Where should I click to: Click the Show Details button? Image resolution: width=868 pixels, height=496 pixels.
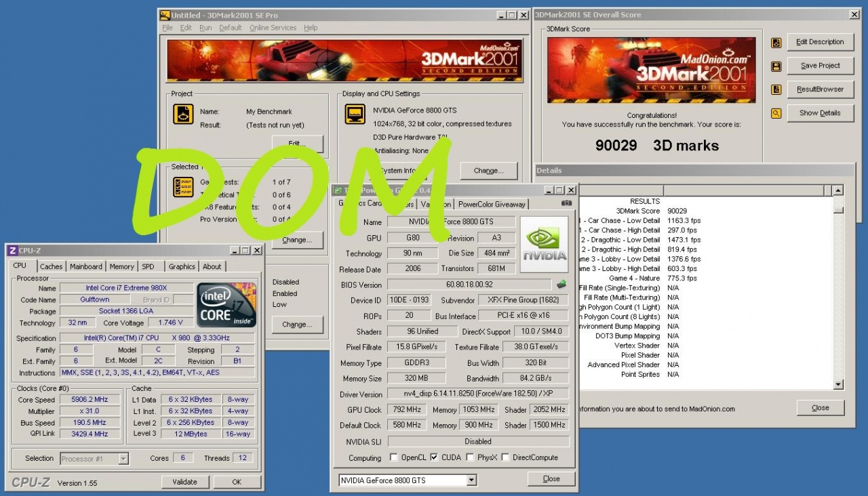pos(820,113)
